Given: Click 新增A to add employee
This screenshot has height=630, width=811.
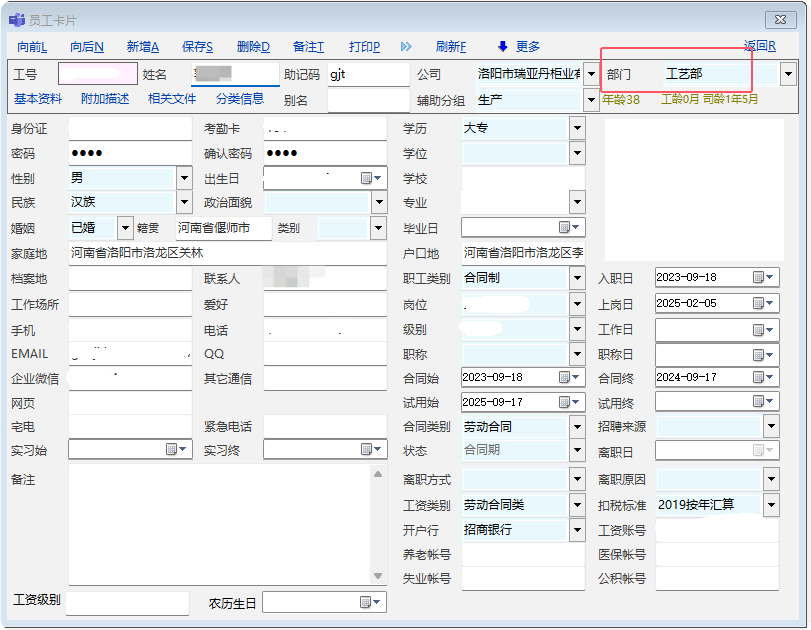Looking at the screenshot, I should click(x=143, y=47).
